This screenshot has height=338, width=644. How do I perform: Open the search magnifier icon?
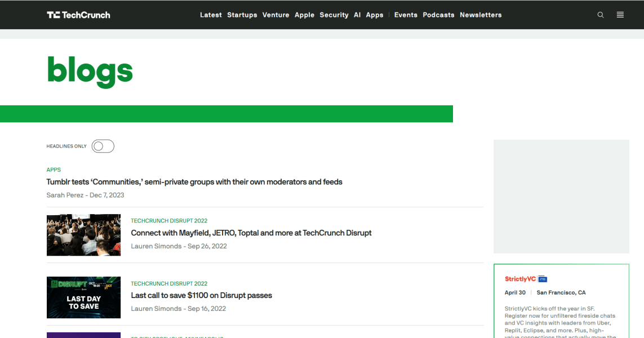pos(601,15)
